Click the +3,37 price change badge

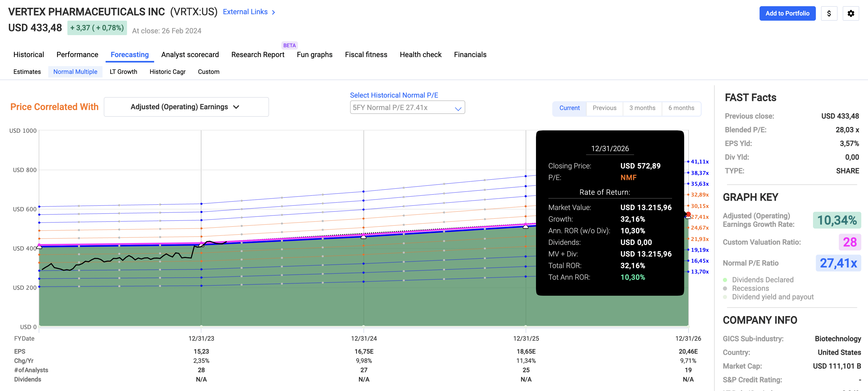[x=97, y=28]
